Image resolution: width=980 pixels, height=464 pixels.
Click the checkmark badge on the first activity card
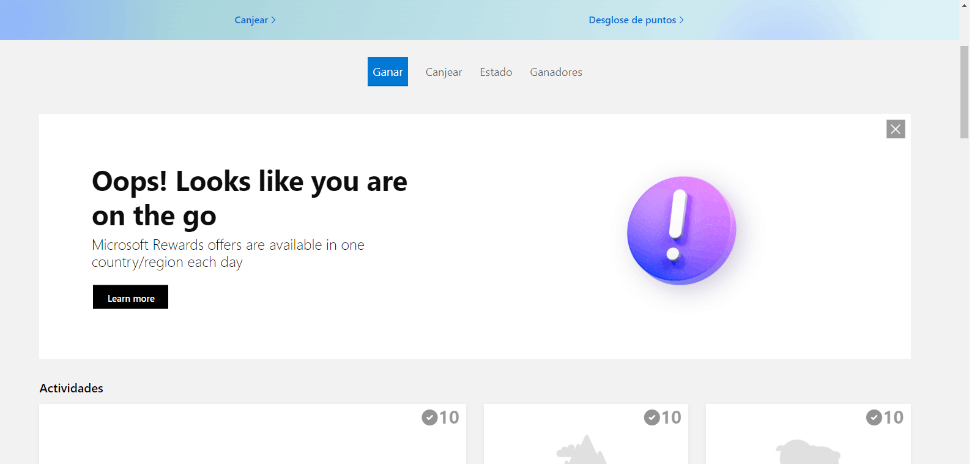tap(429, 417)
